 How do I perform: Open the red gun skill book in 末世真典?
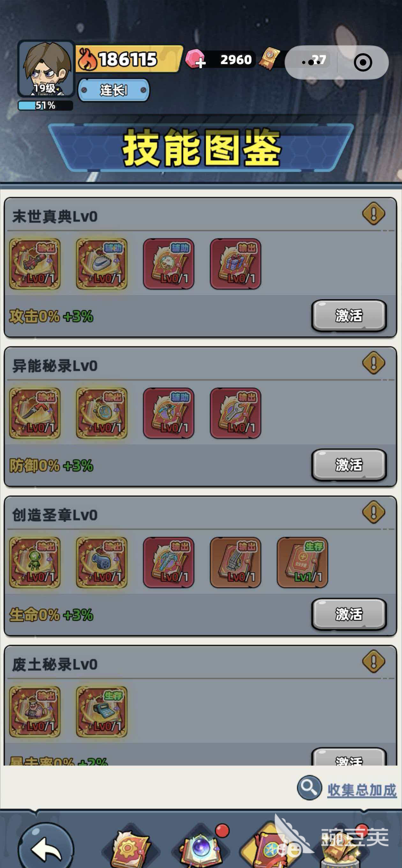click(x=35, y=264)
